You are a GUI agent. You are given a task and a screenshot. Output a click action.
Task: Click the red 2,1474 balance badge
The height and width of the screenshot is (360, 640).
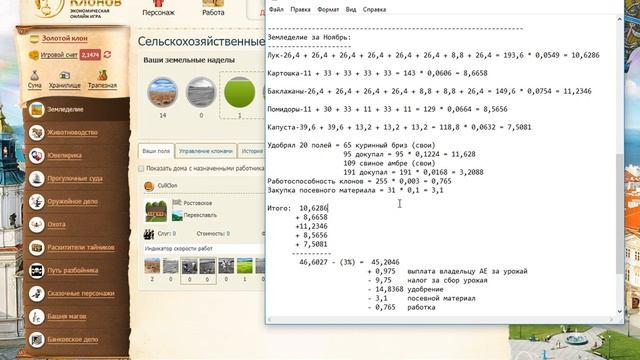(90, 55)
